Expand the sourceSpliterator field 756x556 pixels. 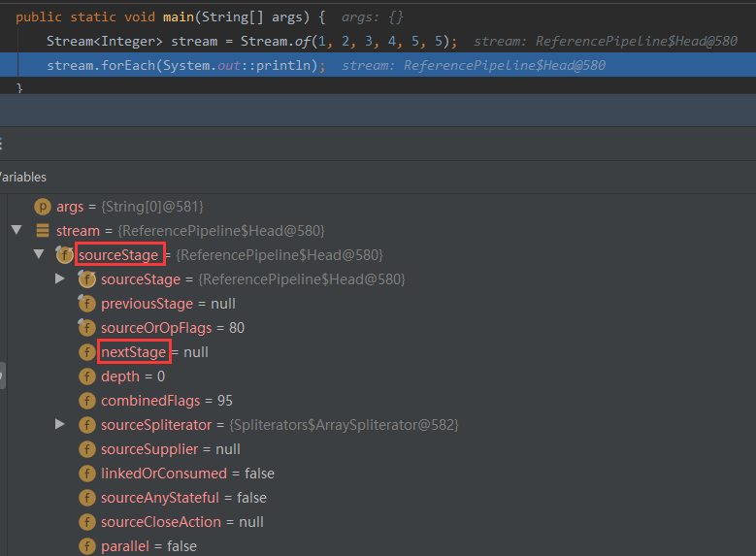tap(60, 424)
